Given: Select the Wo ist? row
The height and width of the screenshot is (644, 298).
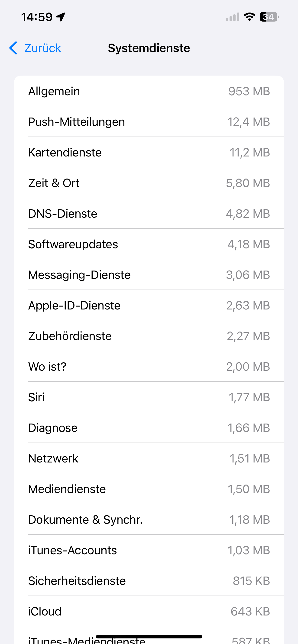Looking at the screenshot, I should [149, 367].
